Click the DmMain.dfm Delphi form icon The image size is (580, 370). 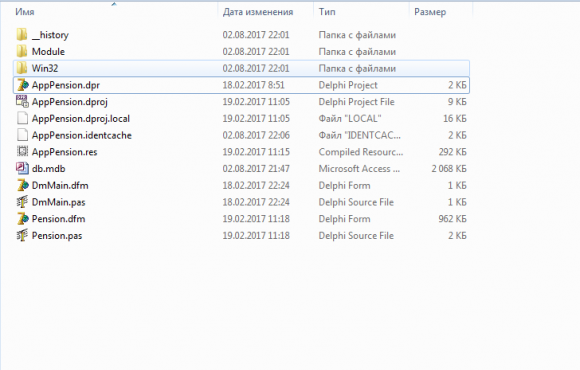[23, 185]
